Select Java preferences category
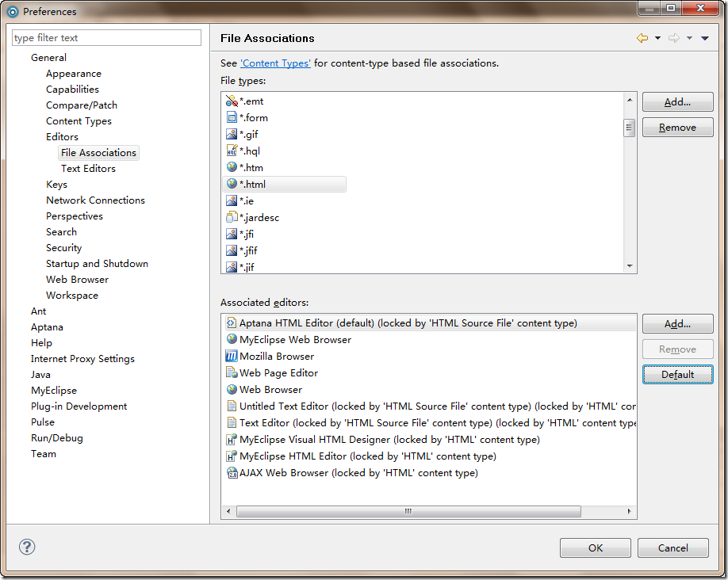The height and width of the screenshot is (580, 728). (41, 375)
